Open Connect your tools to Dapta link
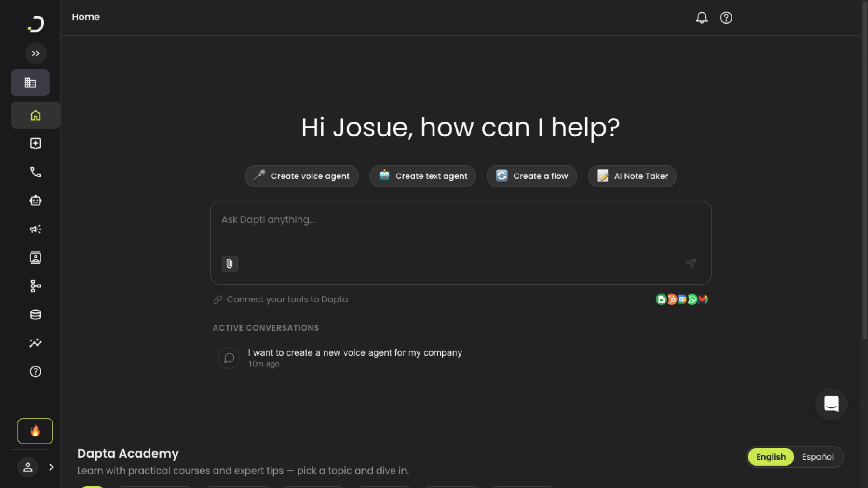868x488 pixels. coord(281,299)
